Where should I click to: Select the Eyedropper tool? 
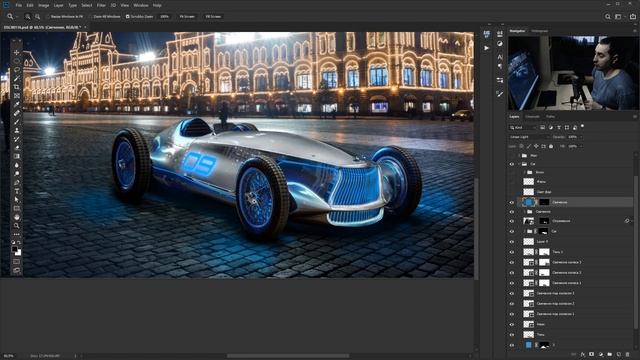16,104
